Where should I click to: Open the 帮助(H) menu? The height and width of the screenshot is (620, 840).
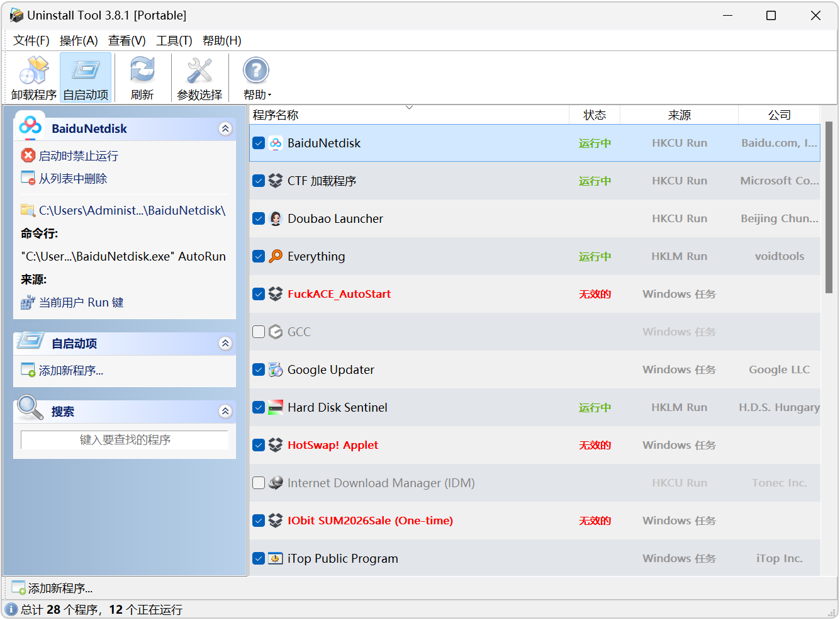pos(222,40)
